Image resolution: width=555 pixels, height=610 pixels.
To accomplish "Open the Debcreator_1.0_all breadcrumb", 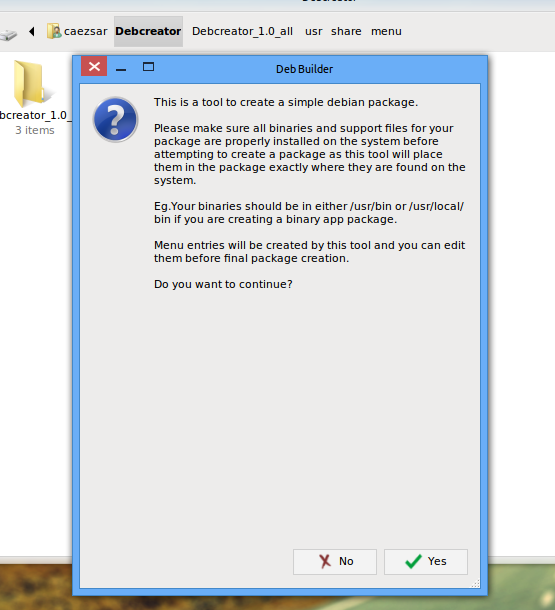I will pyautogui.click(x=242, y=31).
